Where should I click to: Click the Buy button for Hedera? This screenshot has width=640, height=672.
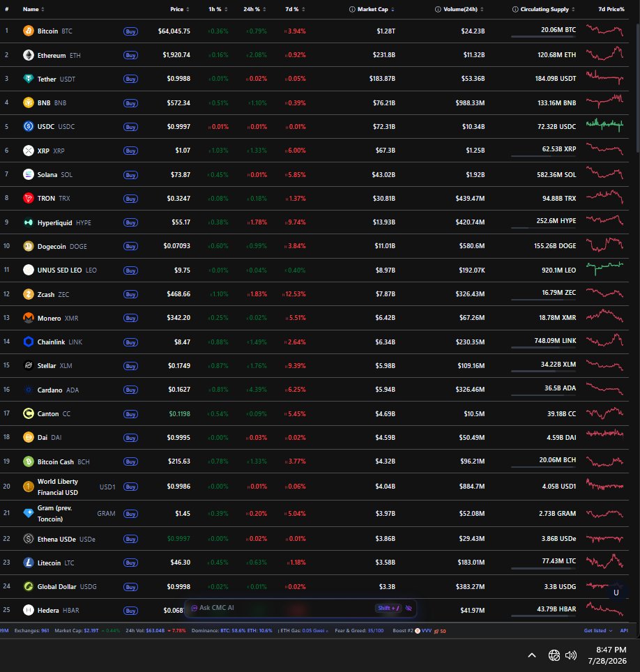(131, 611)
